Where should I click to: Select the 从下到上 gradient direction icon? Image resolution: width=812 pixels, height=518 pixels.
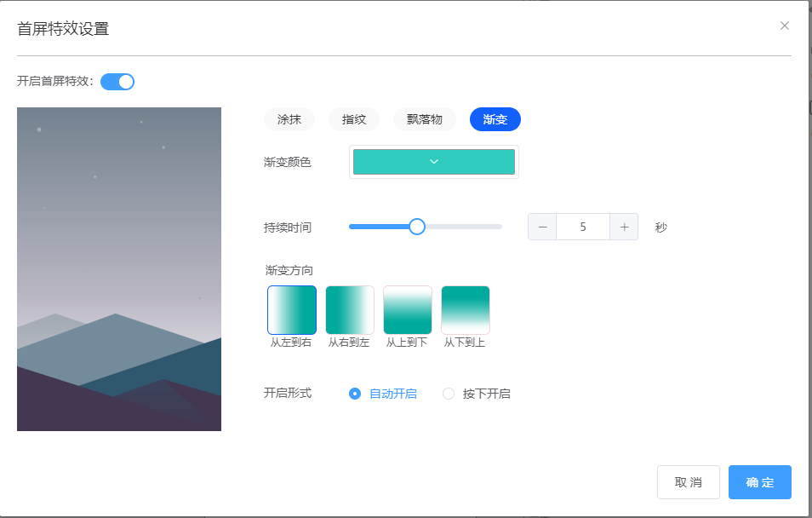[x=466, y=310]
